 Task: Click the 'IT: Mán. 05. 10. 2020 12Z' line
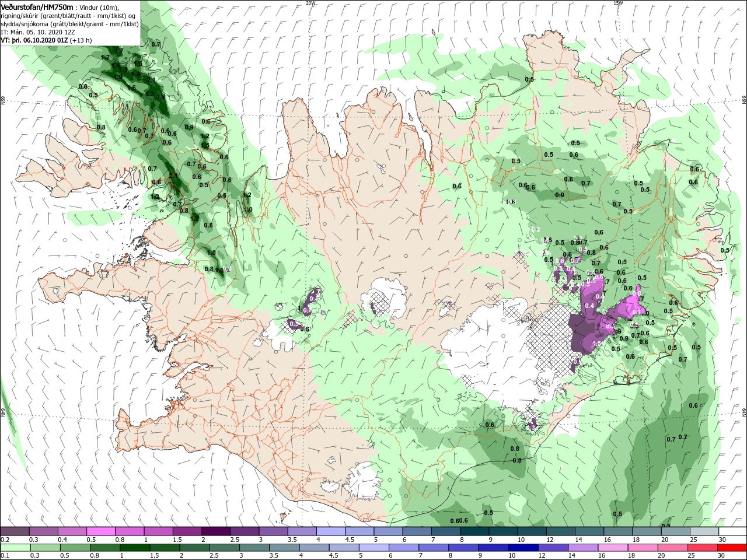tap(37, 32)
